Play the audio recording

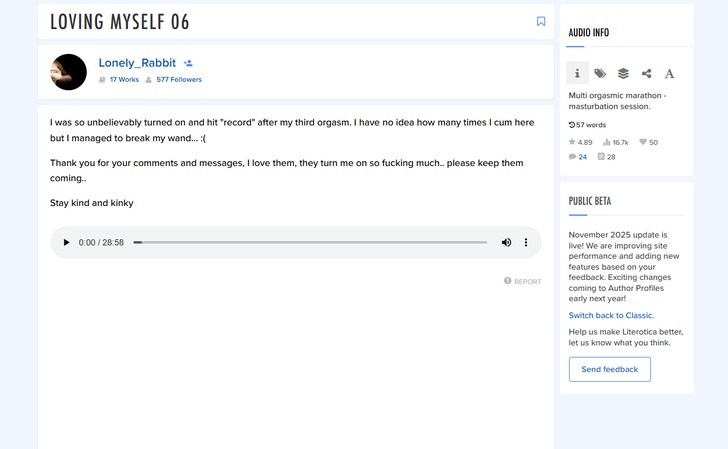coord(66,242)
